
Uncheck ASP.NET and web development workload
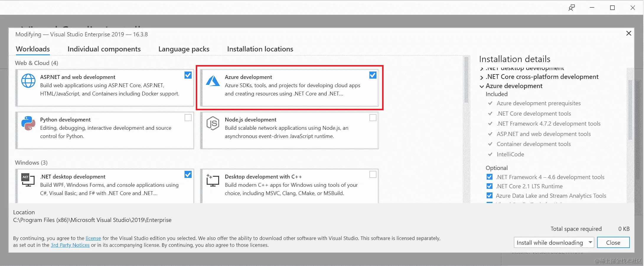click(188, 75)
